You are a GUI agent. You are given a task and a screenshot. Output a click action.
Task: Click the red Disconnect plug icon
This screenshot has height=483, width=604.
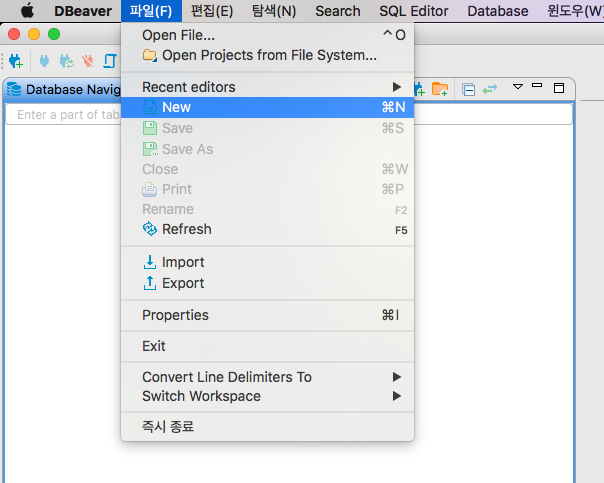coord(88,61)
